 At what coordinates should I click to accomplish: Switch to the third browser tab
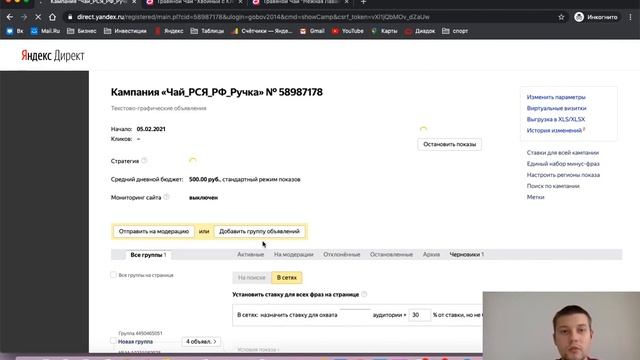pos(300,2)
